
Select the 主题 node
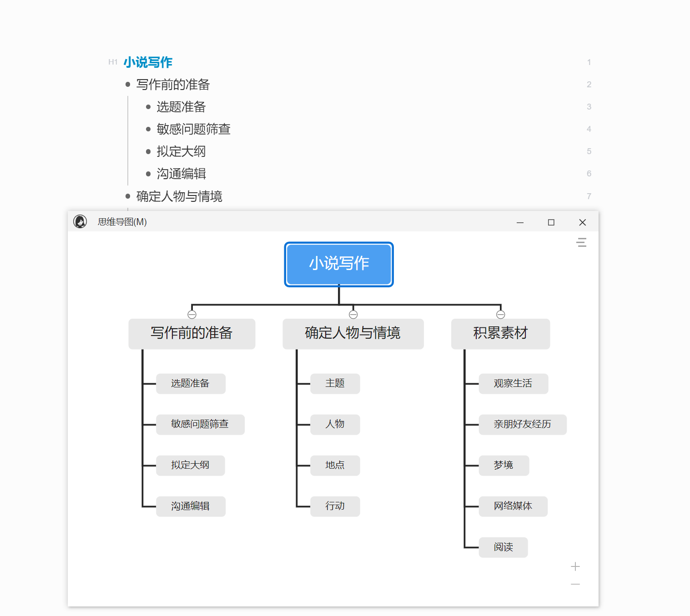pos(335,384)
